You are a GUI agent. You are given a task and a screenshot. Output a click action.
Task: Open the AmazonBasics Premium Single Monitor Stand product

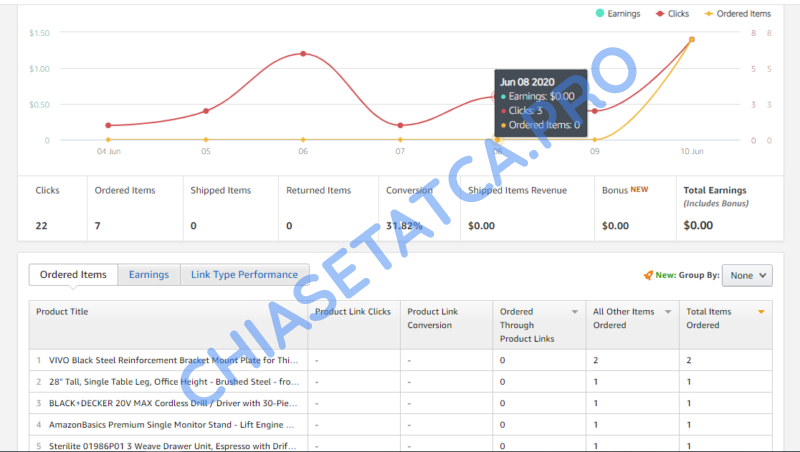[x=171, y=424]
